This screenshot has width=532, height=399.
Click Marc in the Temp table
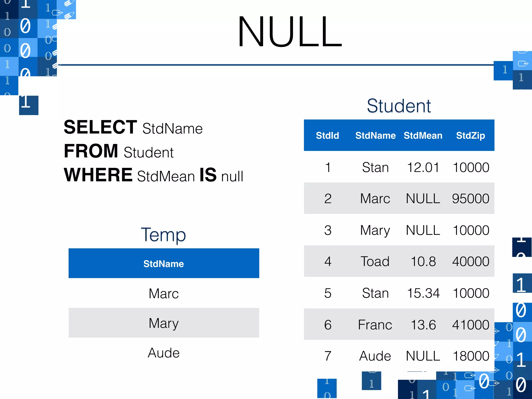[x=164, y=294]
